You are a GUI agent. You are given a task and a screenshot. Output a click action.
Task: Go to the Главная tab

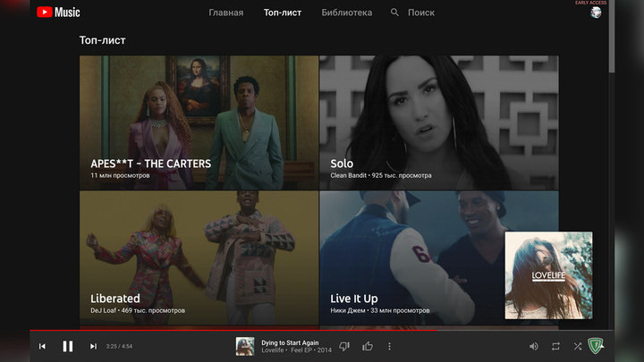(x=226, y=13)
